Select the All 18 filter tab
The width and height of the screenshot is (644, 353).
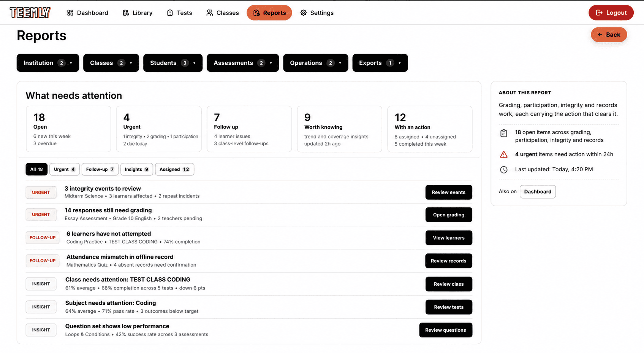click(x=36, y=169)
